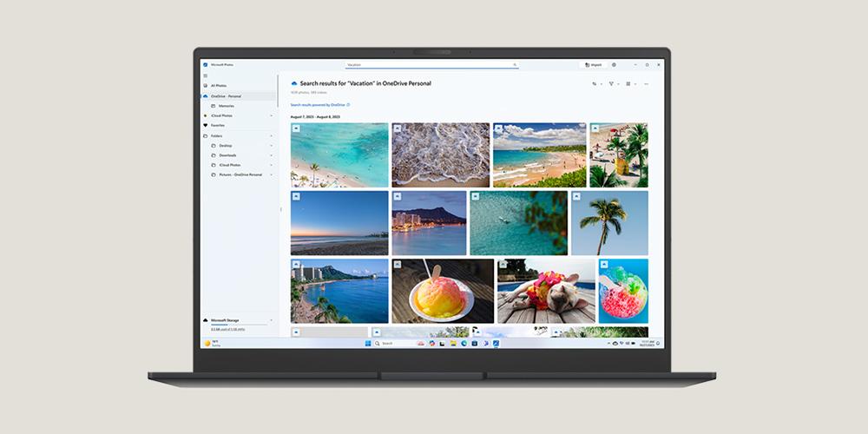Open the 'Search results powered by OneDrive' link
This screenshot has width=868, height=434.
point(318,104)
